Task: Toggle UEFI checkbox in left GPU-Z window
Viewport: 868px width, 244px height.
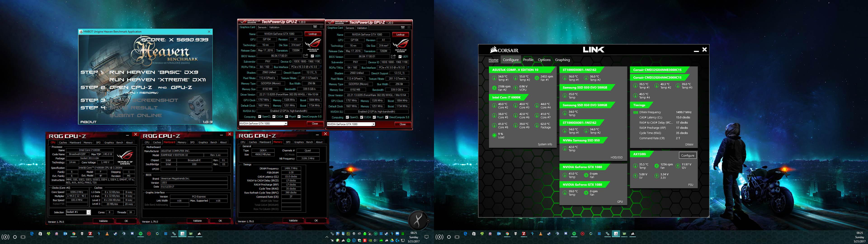Action: 312,56
